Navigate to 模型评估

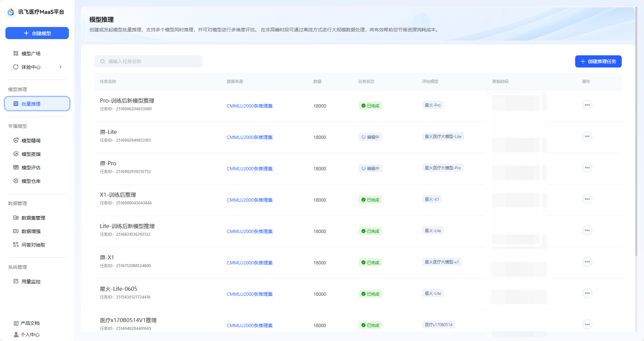click(x=37, y=167)
